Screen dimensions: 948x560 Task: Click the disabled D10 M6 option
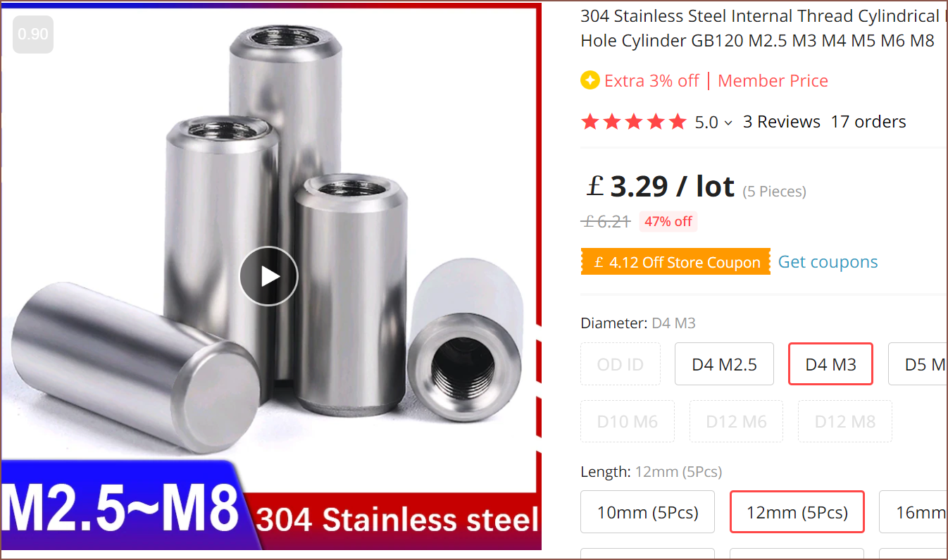click(x=628, y=421)
